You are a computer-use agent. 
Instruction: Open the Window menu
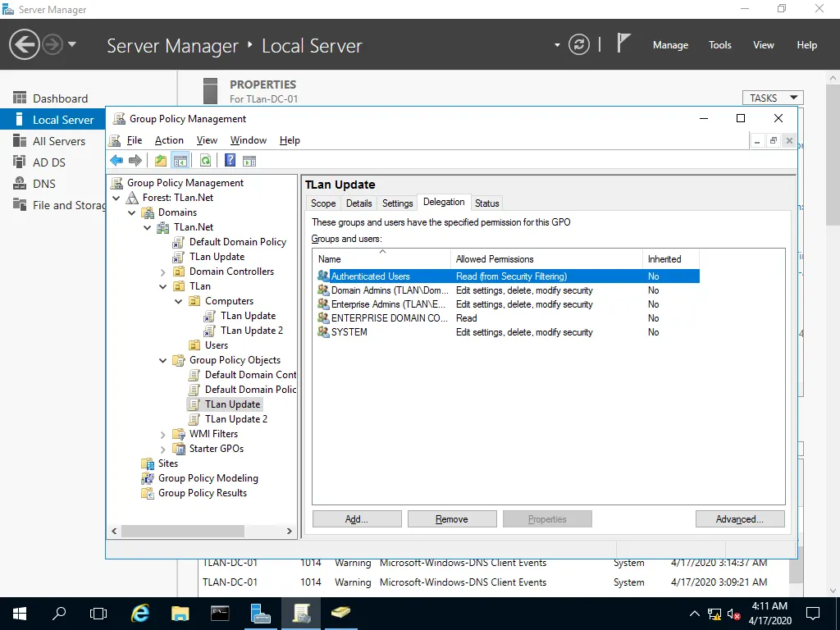point(248,139)
